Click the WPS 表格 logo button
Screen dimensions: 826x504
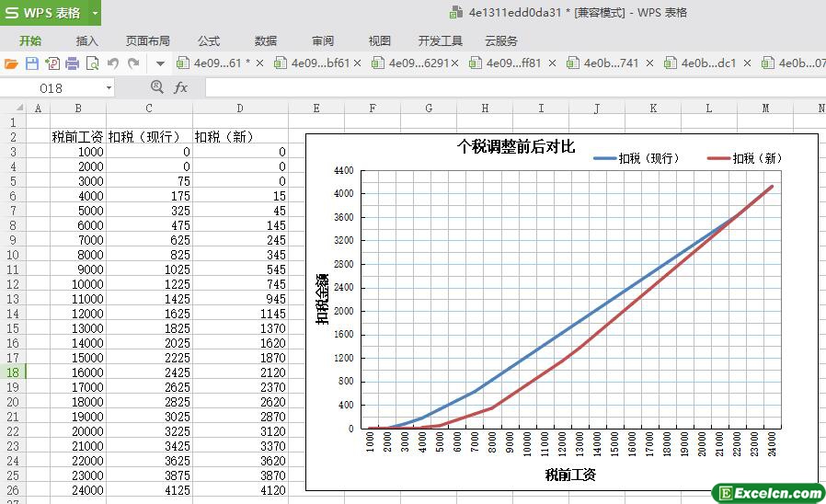click(x=43, y=13)
